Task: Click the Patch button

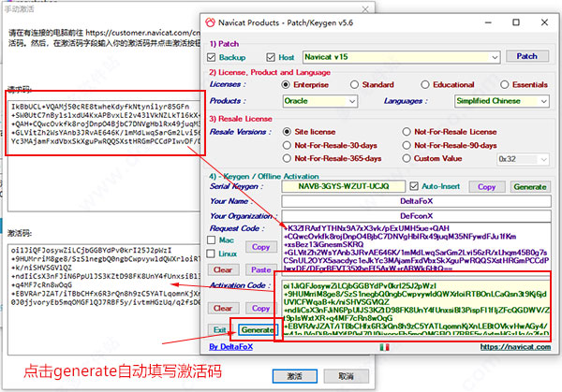Action: 526,56
